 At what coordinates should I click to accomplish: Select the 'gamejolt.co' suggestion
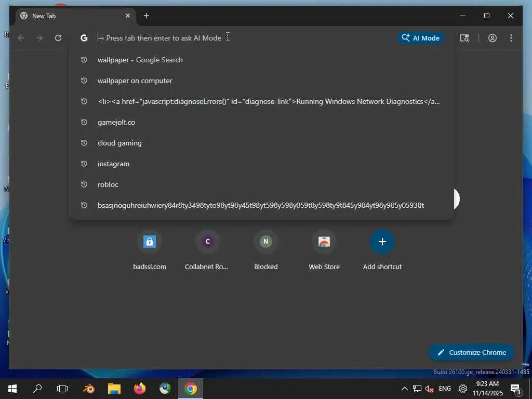[261, 122]
